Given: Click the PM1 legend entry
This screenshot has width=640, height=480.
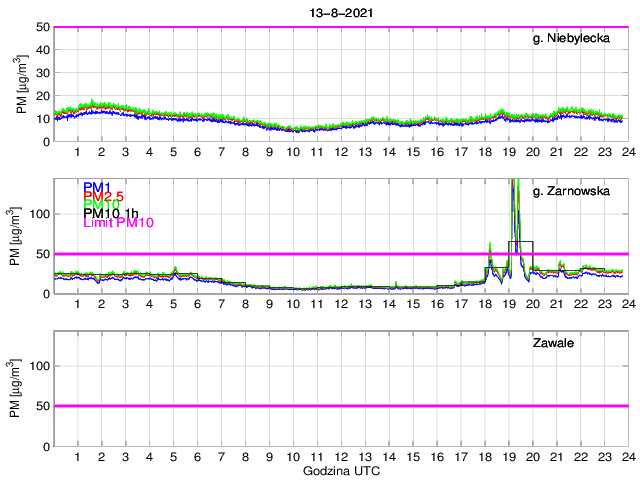Looking at the screenshot, I should click(97, 187).
